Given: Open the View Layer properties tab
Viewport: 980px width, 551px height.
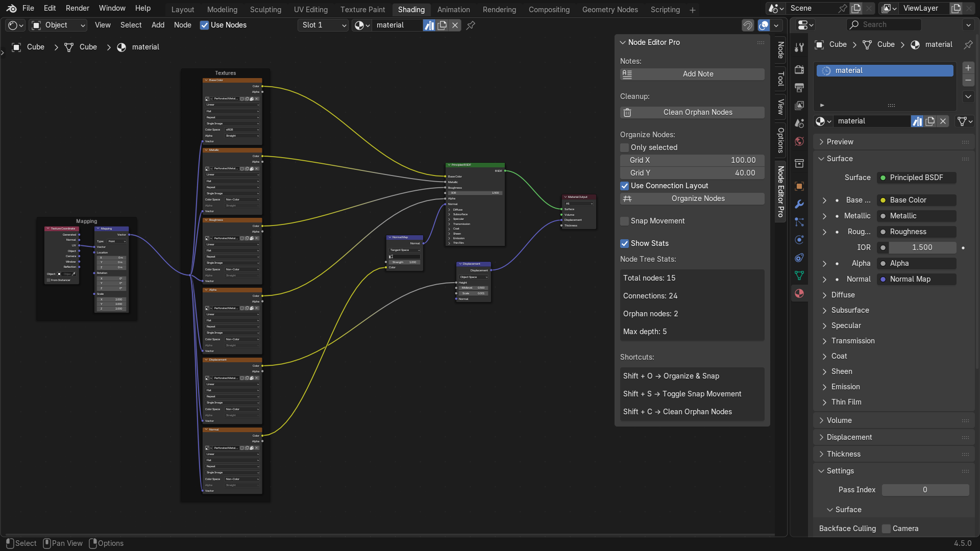Looking at the screenshot, I should (799, 106).
